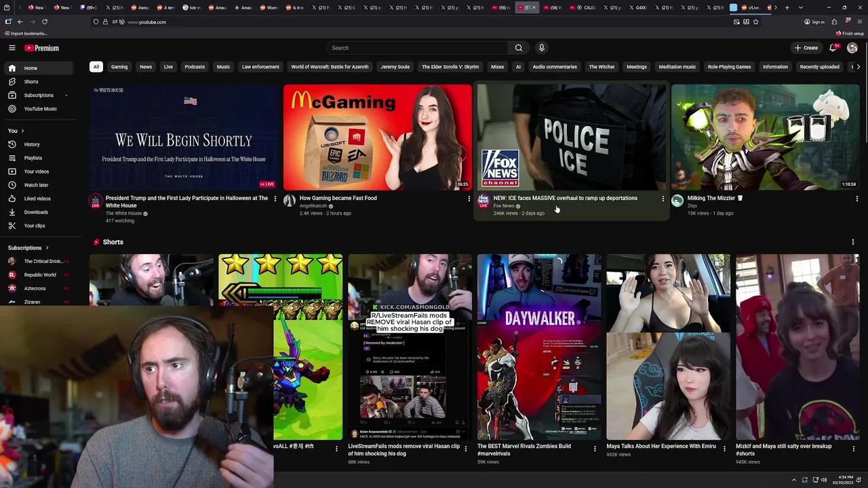
Task: Open Playlists in sidebar
Action: 39,158
